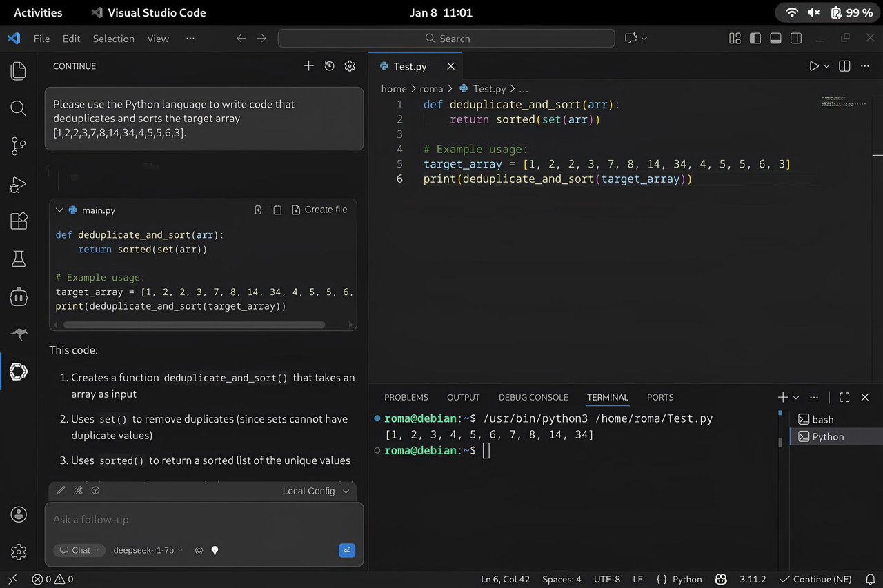Open the deepseek-r1-7b model selector
Image resolution: width=883 pixels, height=588 pixels.
(x=148, y=550)
